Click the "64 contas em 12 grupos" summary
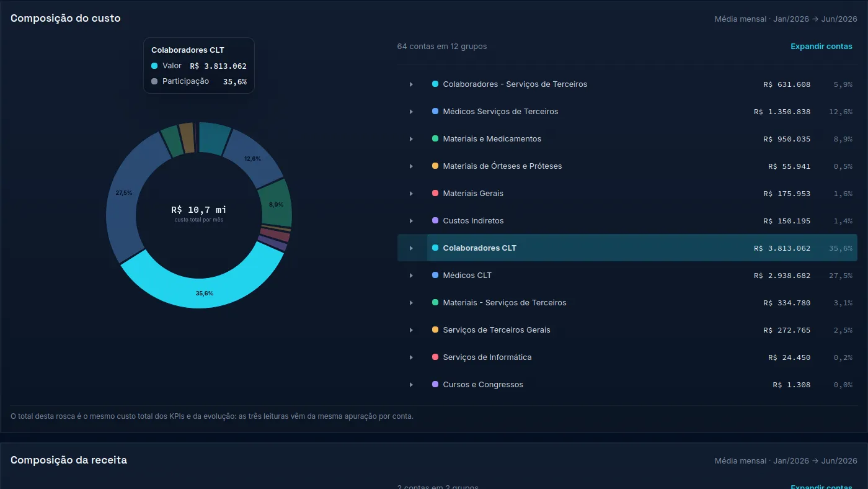Screen dimensions: 868x489 442,47
